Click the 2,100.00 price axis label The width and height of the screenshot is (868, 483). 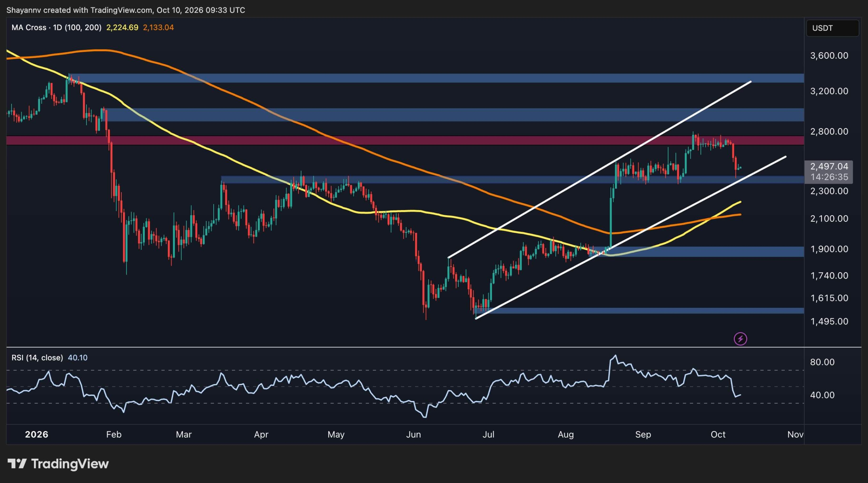(x=829, y=219)
